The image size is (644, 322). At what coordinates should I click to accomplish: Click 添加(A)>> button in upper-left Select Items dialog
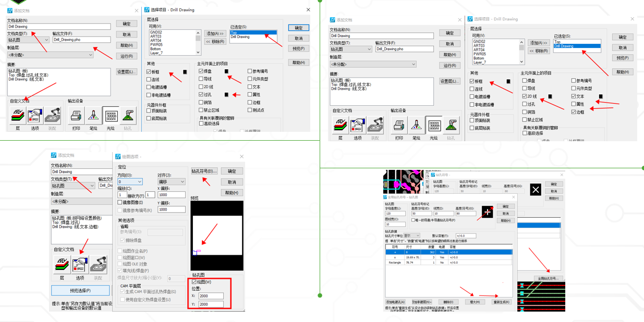(x=214, y=33)
